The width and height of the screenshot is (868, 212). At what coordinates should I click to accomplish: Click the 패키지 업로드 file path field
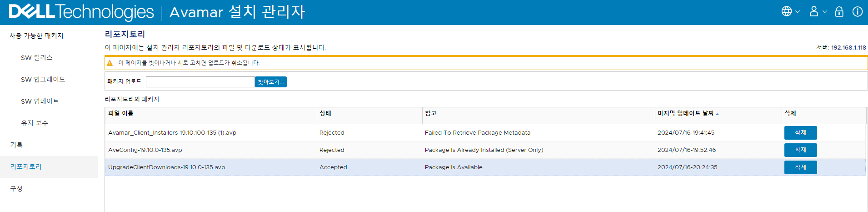coord(200,82)
